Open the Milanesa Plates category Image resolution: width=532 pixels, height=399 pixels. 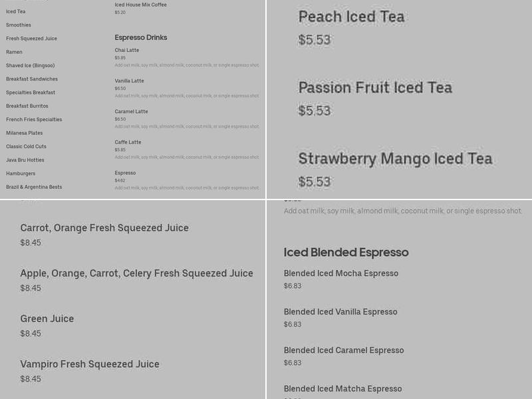pos(26,133)
